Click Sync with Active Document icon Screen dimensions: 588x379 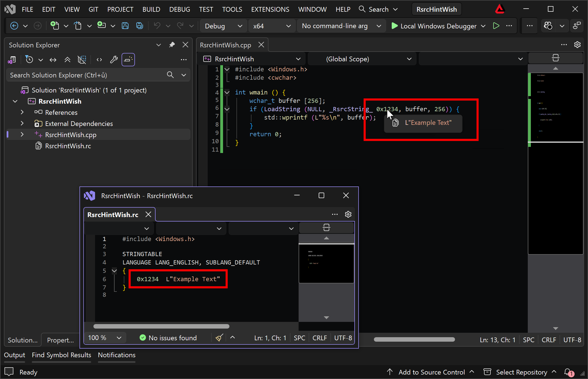click(53, 60)
